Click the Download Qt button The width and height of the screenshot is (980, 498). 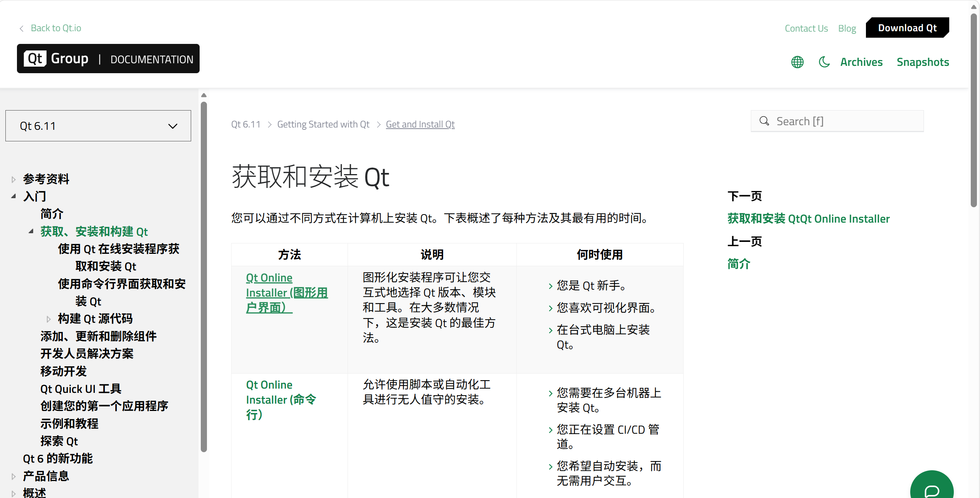click(x=908, y=28)
